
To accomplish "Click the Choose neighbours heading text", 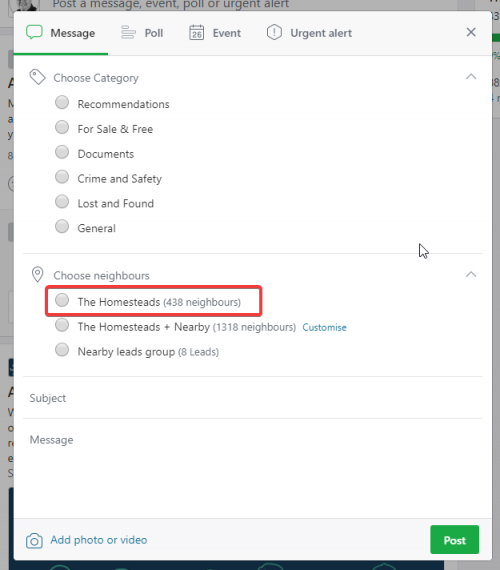I will [101, 276].
